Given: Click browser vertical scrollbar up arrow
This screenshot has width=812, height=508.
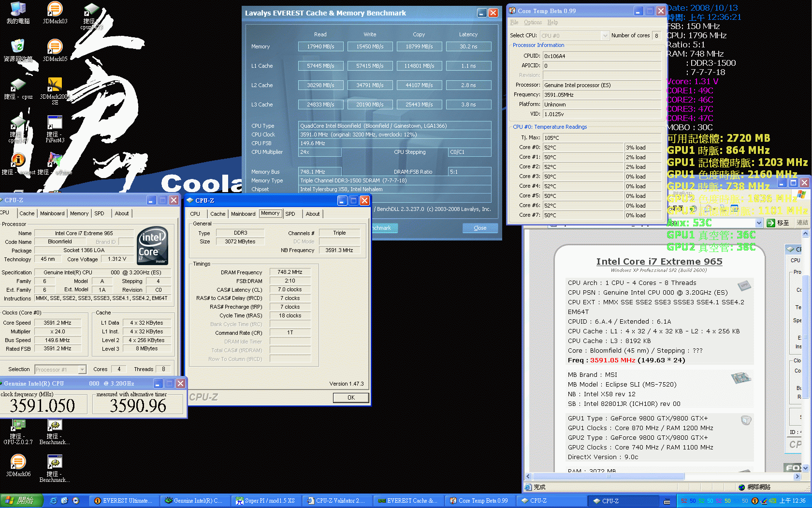Looking at the screenshot, I should [805, 234].
